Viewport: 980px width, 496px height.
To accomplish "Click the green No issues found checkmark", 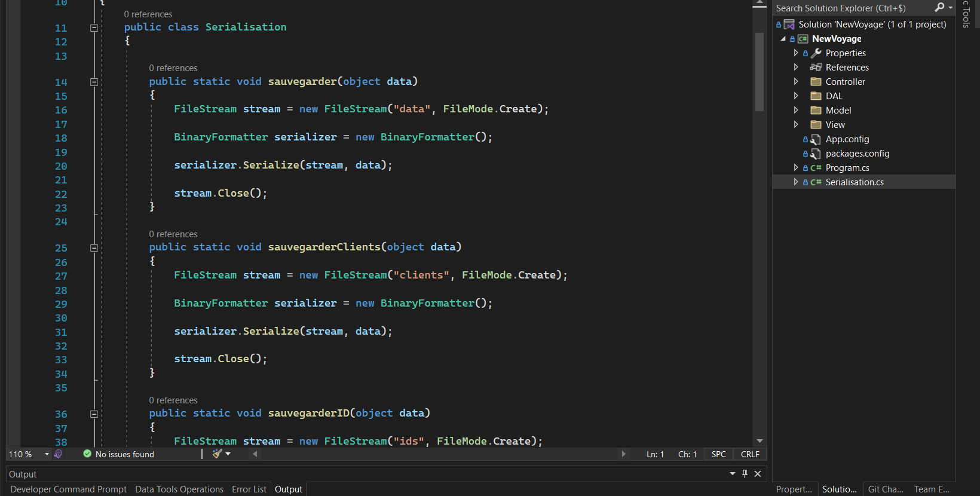I will (x=87, y=454).
